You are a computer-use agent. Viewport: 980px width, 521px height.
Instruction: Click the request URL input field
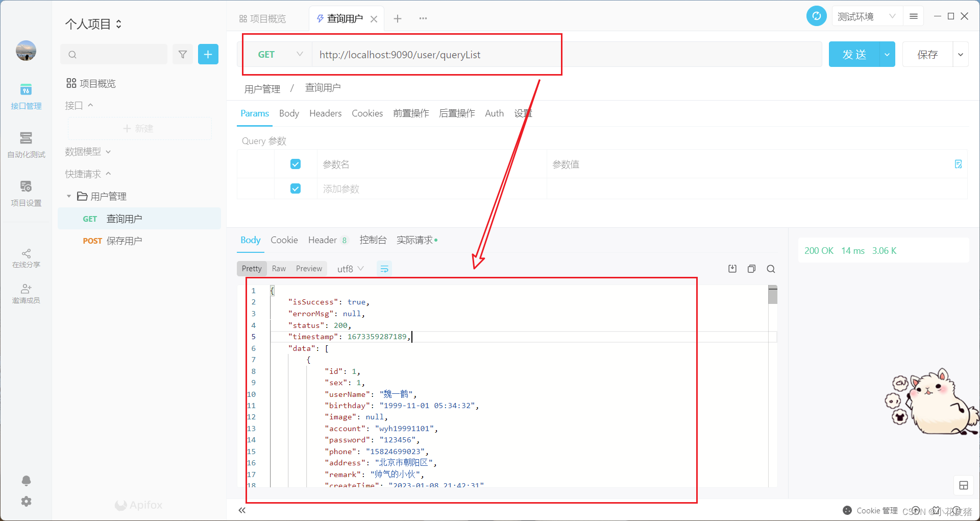[459, 55]
